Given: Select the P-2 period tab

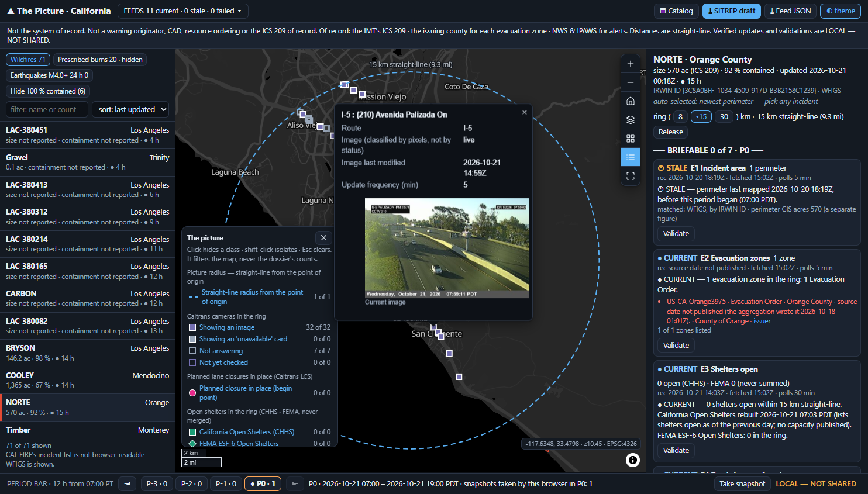Looking at the screenshot, I should point(191,483).
